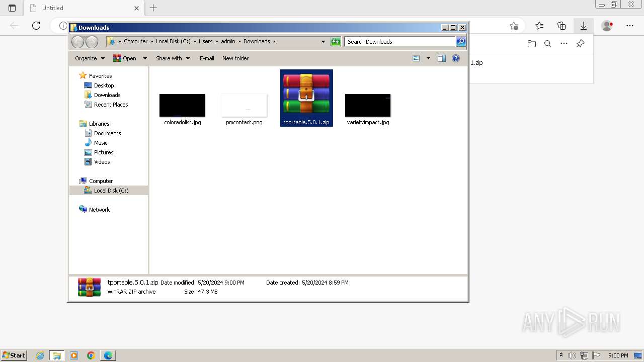
Task: Pin the Edge downloads flyout
Action: click(580, 44)
